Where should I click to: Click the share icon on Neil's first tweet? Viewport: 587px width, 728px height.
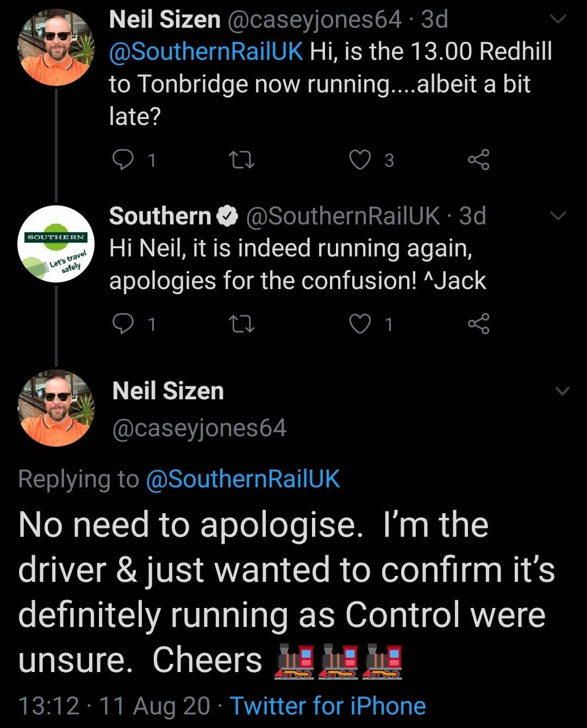point(478,159)
